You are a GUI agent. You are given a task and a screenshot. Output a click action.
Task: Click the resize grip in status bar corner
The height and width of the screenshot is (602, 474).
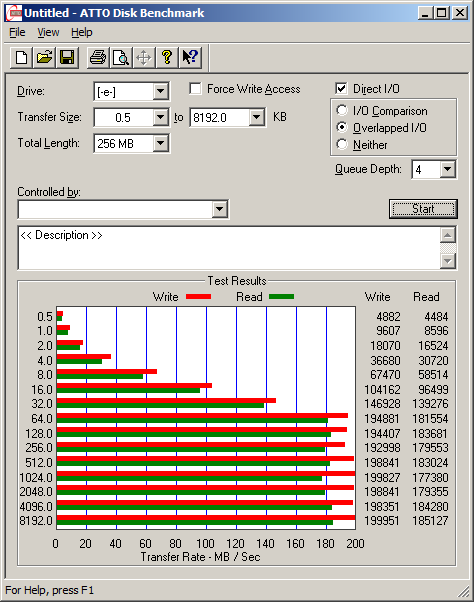tap(464, 591)
